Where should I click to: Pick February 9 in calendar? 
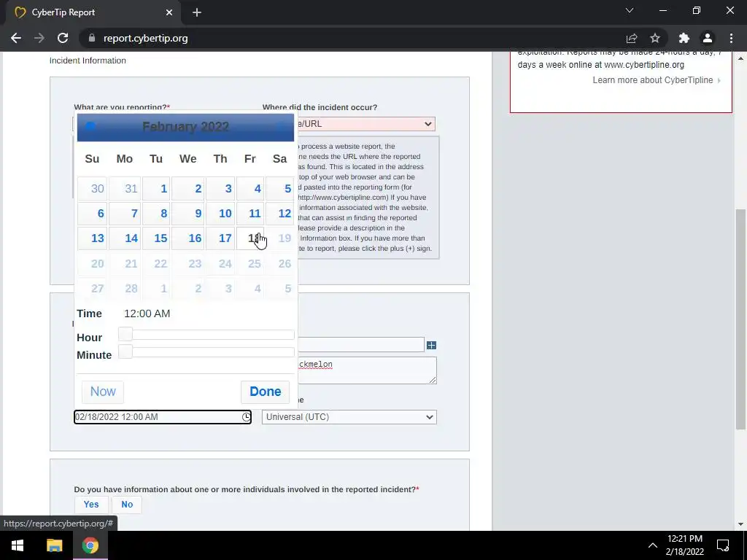click(x=187, y=214)
